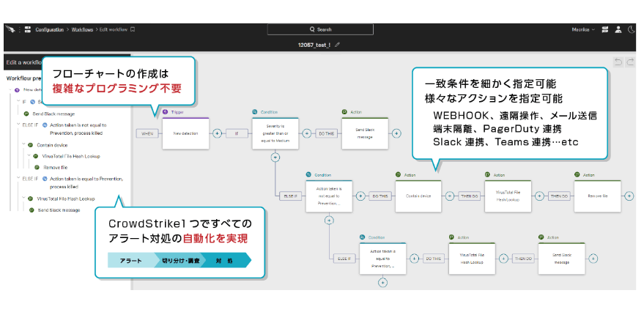This screenshot has height=315, width=644.
Task: Collapse the 'ELSE IF Action taken is equal' branch
Action: (x=18, y=179)
